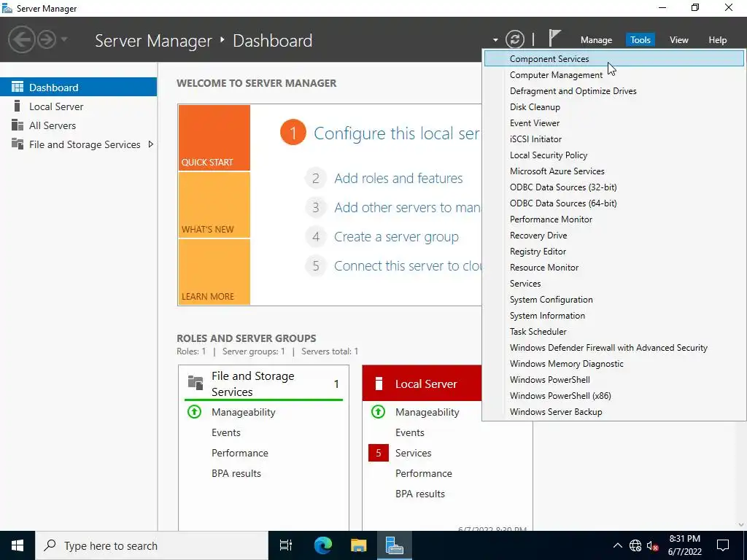Run Windows Memory Diagnostic

[614, 364]
